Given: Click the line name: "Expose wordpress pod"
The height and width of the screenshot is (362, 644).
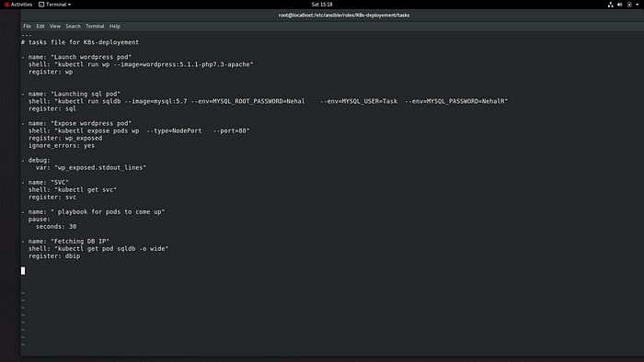Looking at the screenshot, I should click(76, 123).
